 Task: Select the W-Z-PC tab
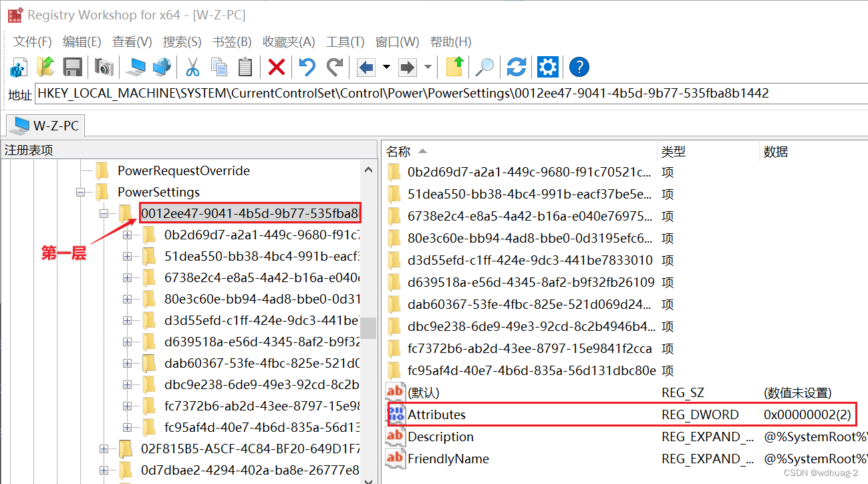click(45, 125)
